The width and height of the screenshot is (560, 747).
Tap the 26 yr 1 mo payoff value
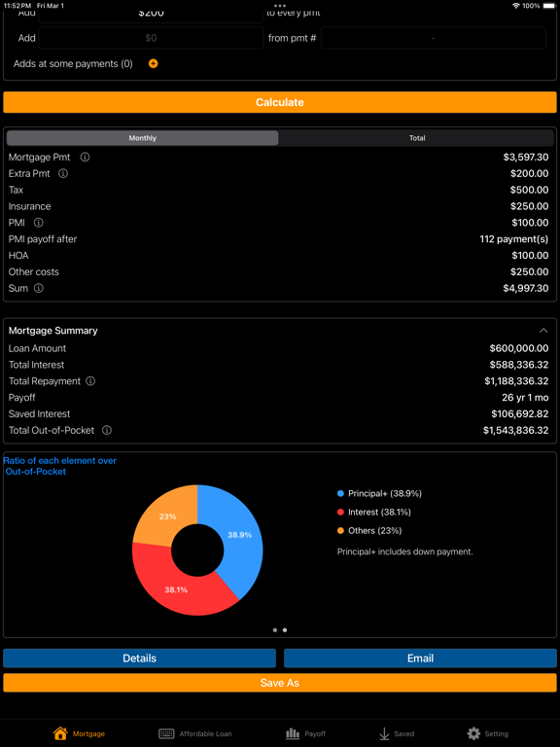(525, 397)
